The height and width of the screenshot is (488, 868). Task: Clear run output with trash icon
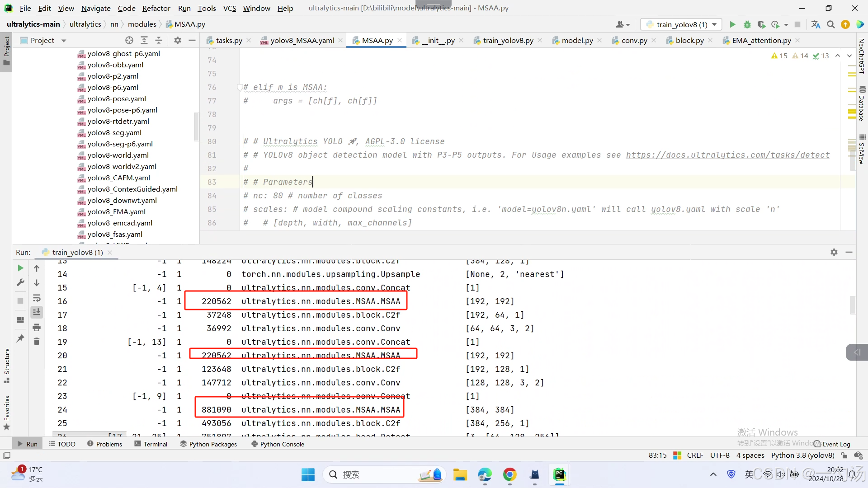[x=37, y=342]
